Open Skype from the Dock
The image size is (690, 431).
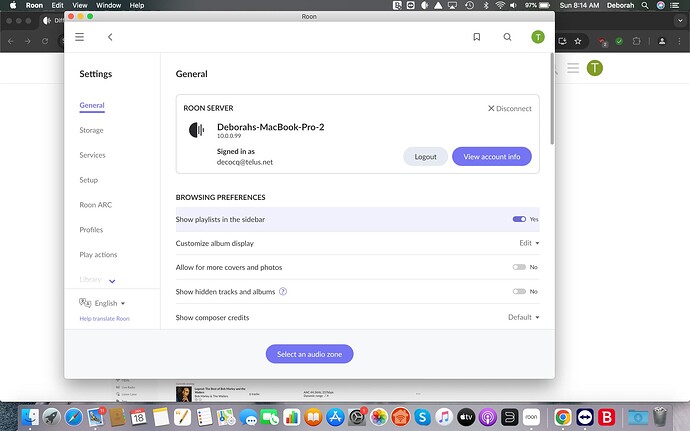pyautogui.click(x=422, y=417)
